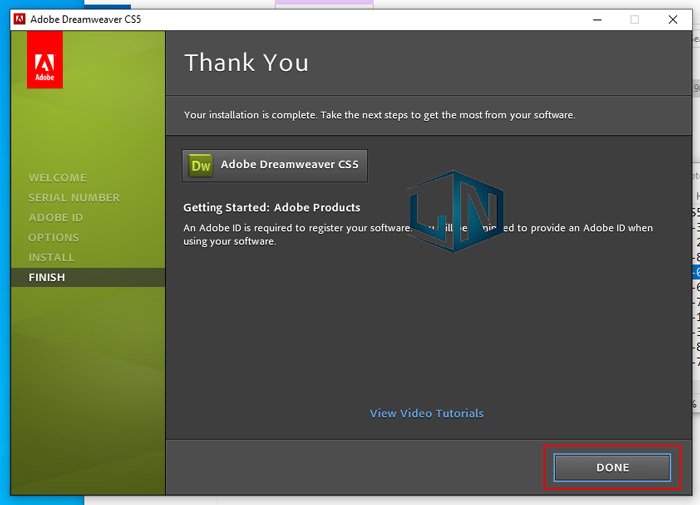Click the DONE button
700x505 pixels.
pos(612,467)
